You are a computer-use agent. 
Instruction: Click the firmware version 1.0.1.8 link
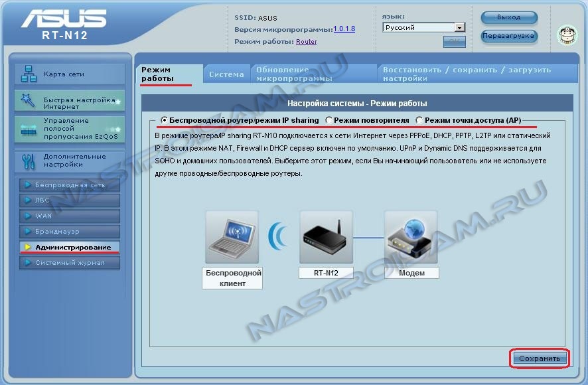click(x=344, y=29)
